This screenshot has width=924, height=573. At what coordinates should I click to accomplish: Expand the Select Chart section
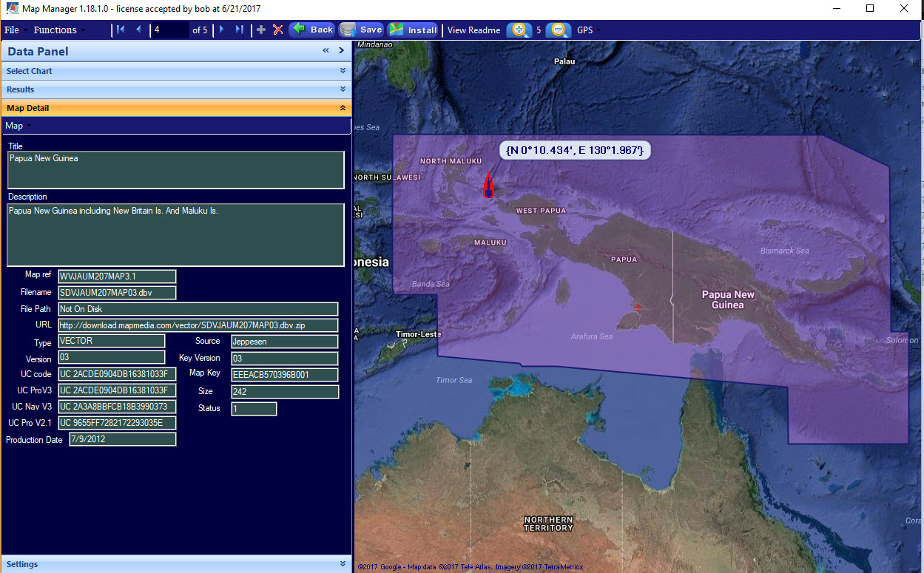[x=175, y=71]
